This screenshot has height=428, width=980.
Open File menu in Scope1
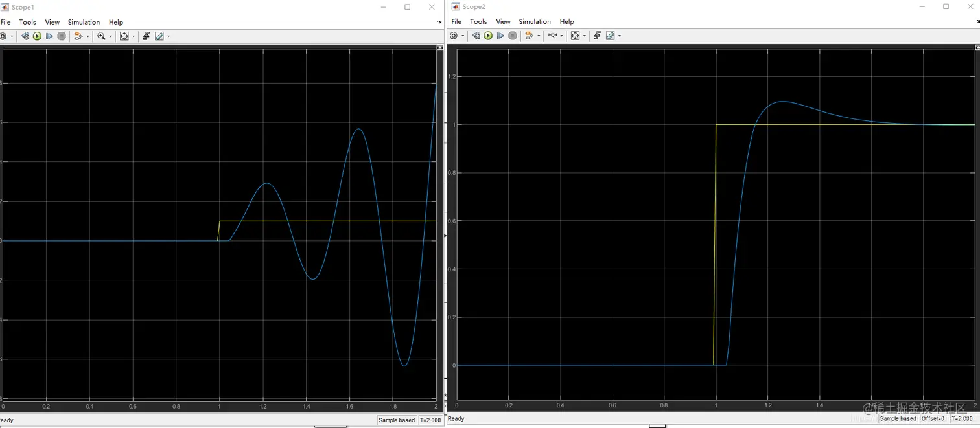coord(5,22)
